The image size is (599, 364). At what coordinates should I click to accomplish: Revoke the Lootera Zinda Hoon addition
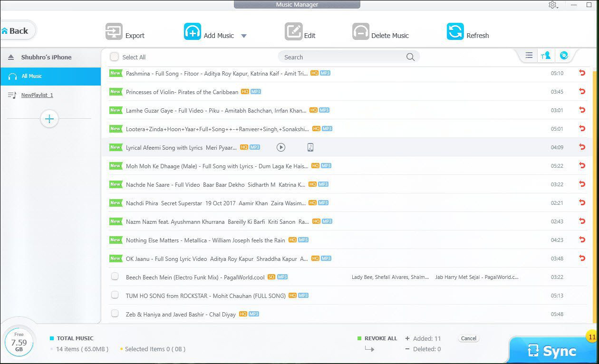tap(582, 129)
